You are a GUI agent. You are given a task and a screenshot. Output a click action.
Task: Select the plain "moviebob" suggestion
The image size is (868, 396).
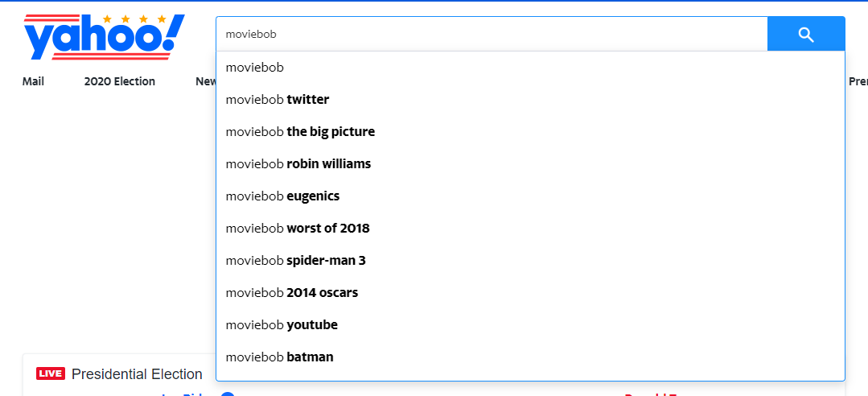pos(530,68)
